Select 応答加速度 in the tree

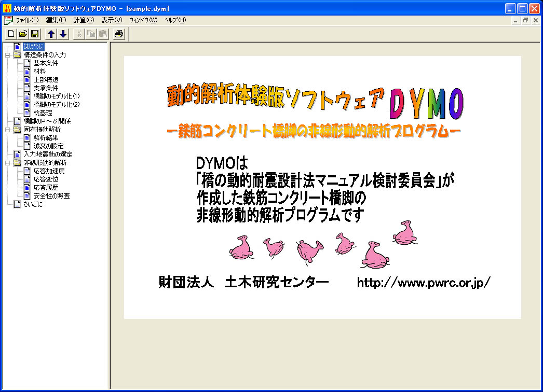click(49, 171)
